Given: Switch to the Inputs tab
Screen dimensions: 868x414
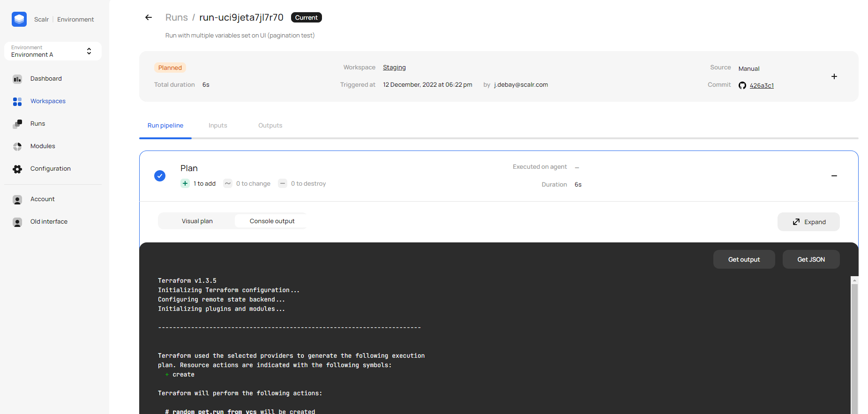Looking at the screenshot, I should (x=218, y=125).
